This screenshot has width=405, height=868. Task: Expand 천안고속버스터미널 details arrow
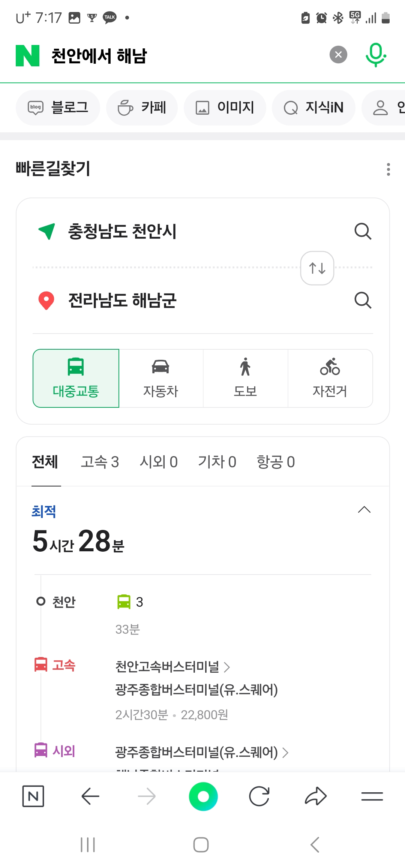[226, 667]
